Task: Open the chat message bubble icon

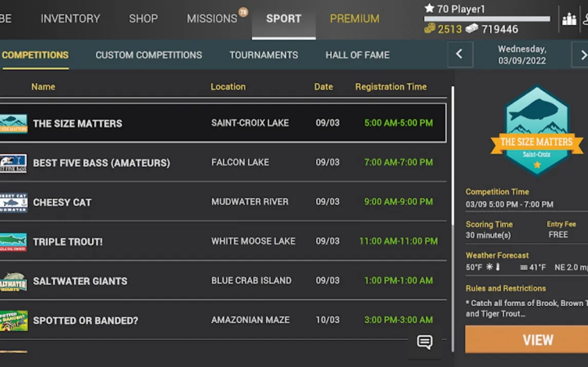Action: (x=424, y=342)
